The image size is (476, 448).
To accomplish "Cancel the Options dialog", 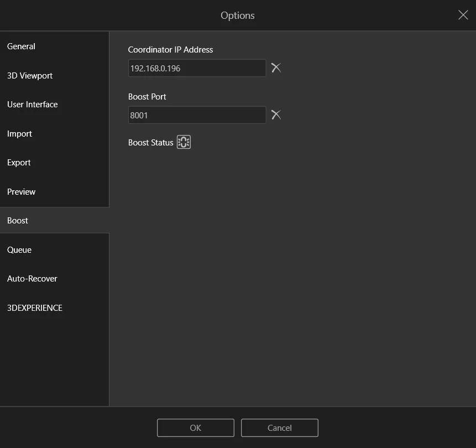I will [x=280, y=428].
